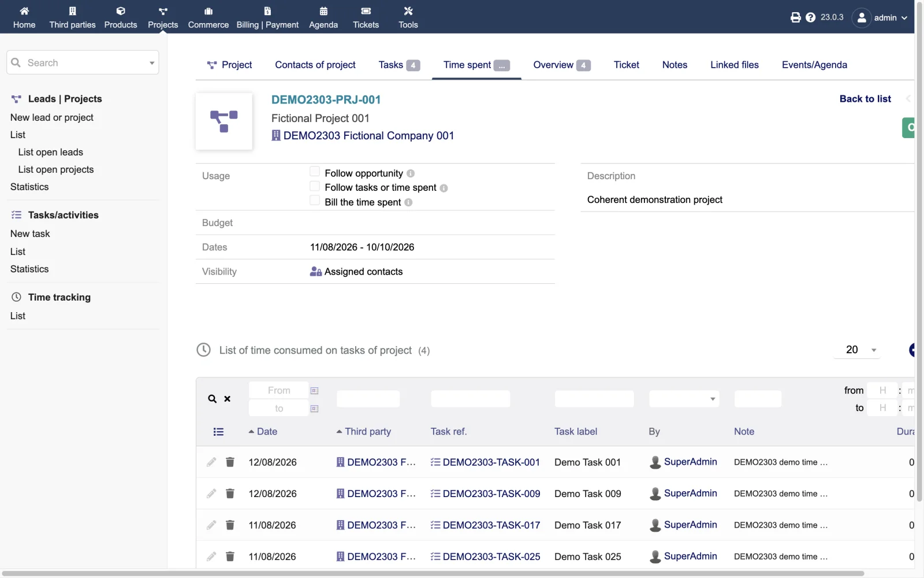
Task: Open the Products menu icon
Action: [x=121, y=11]
